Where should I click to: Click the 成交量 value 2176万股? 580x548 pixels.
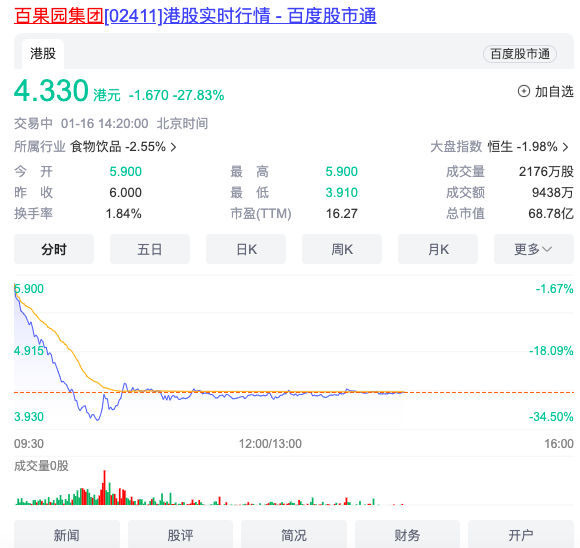tap(546, 172)
